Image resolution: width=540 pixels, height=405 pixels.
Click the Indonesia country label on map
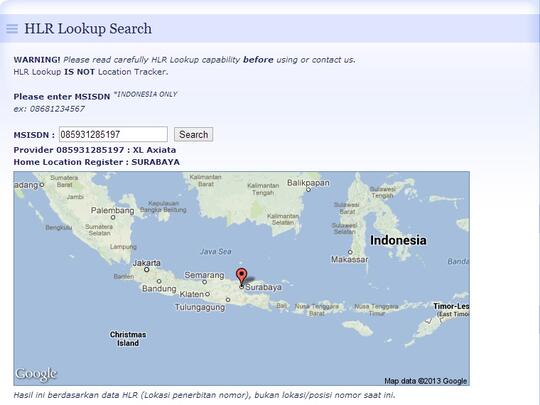(398, 240)
